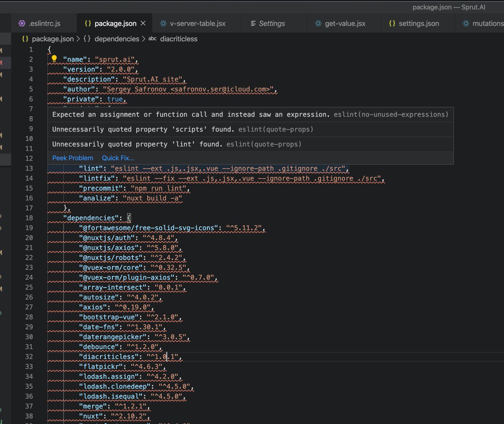Click the "dependencies" key on line 18
Screen dimensions: 504x424
[91, 218]
